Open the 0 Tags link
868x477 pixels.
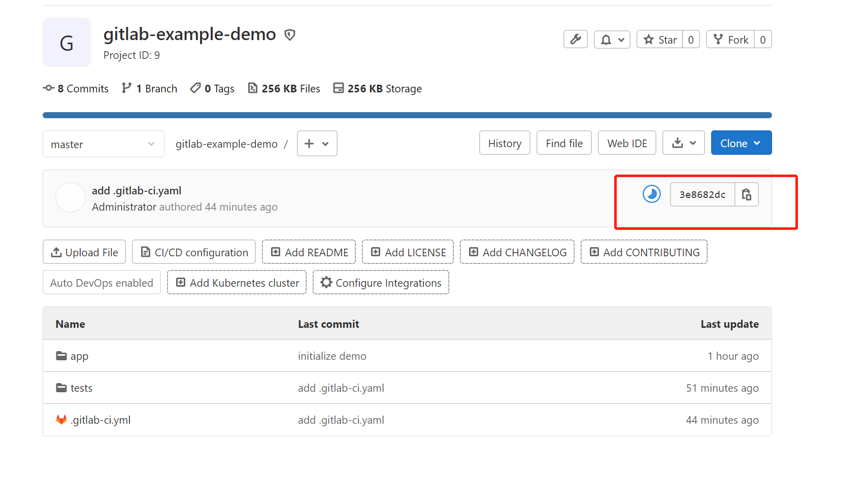(x=212, y=88)
